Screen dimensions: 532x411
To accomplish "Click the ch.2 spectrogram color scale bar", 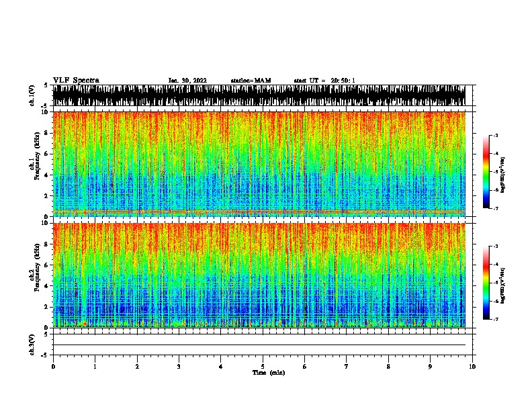I will click(486, 283).
